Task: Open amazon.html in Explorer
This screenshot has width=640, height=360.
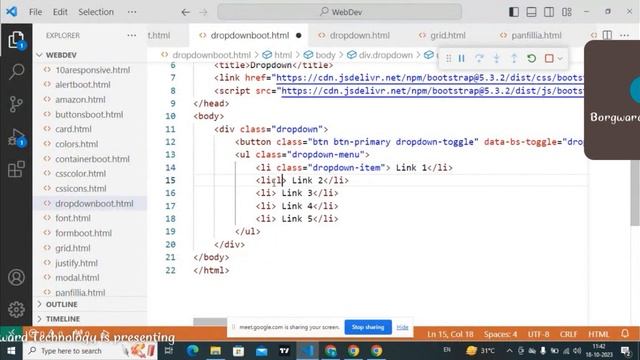Action: (80, 99)
